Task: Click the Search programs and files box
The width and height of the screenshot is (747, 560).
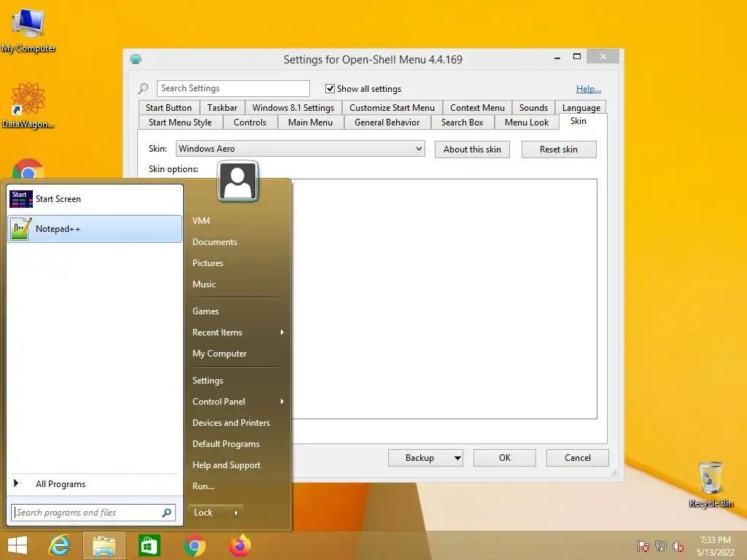Action: 93,513
